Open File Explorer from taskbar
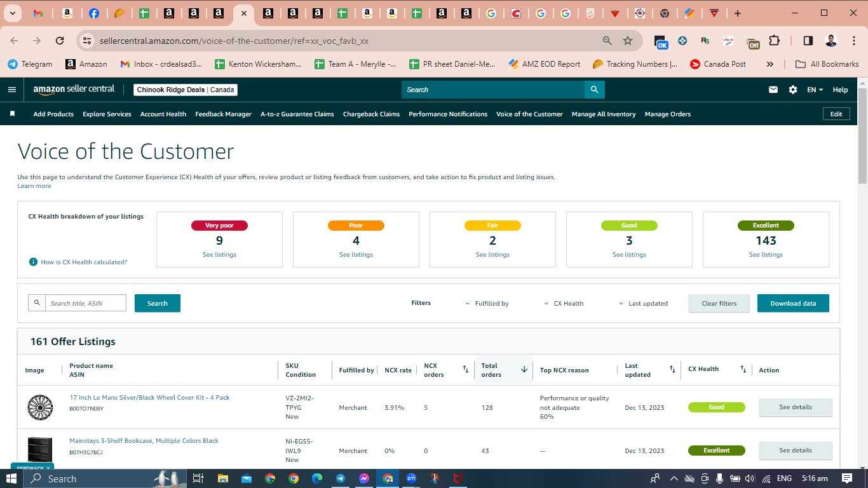 tap(222, 478)
